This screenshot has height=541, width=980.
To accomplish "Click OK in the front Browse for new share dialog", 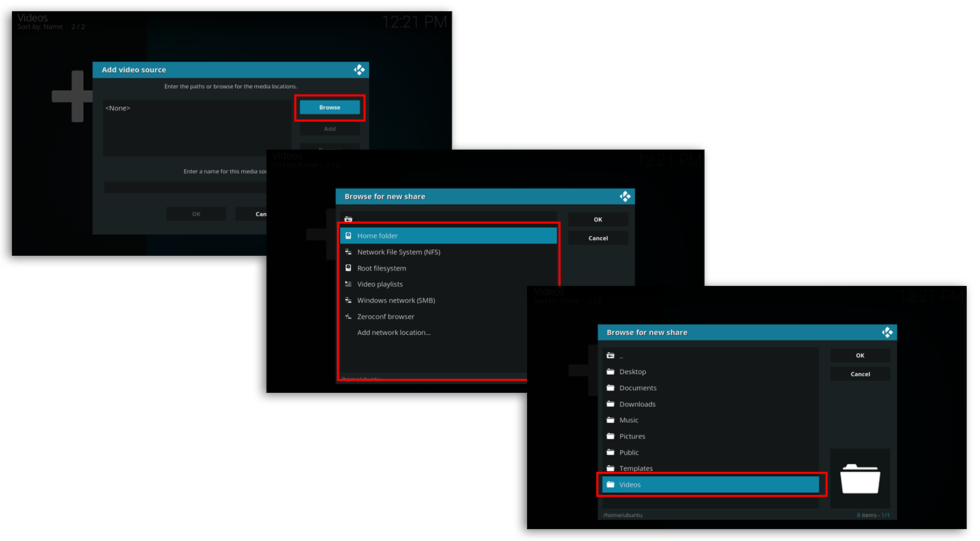I will pyautogui.click(x=860, y=356).
